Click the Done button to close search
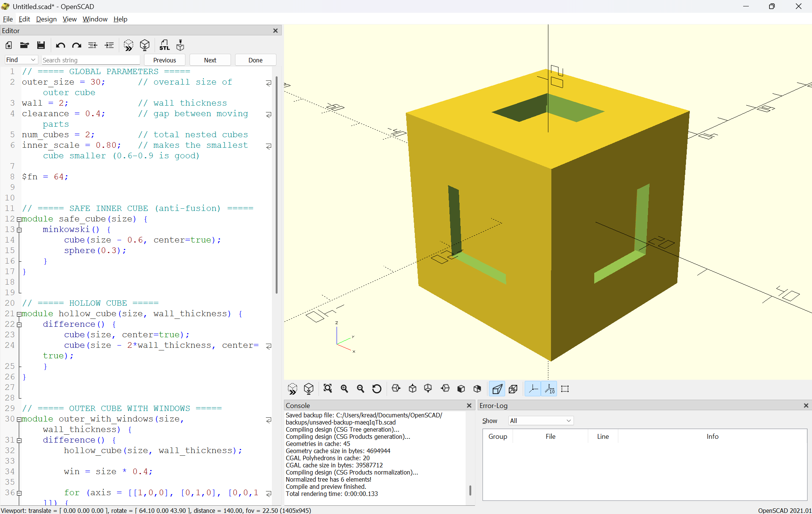This screenshot has width=812, height=514. [x=255, y=60]
